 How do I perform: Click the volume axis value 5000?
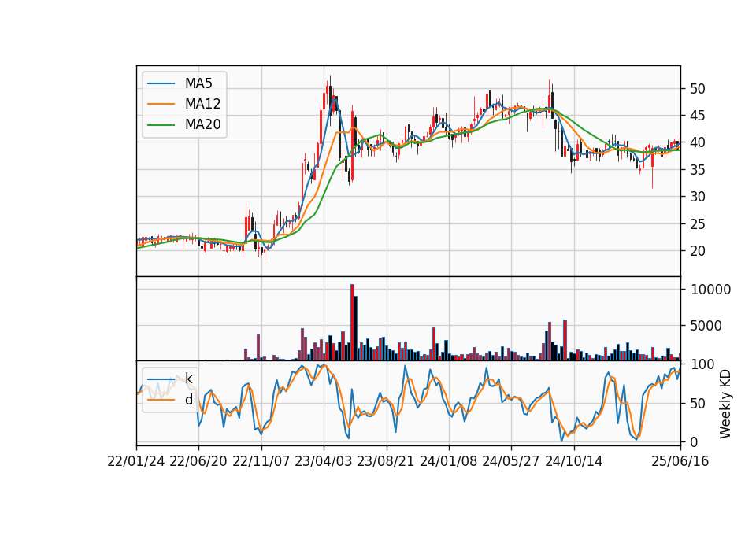click(x=706, y=326)
